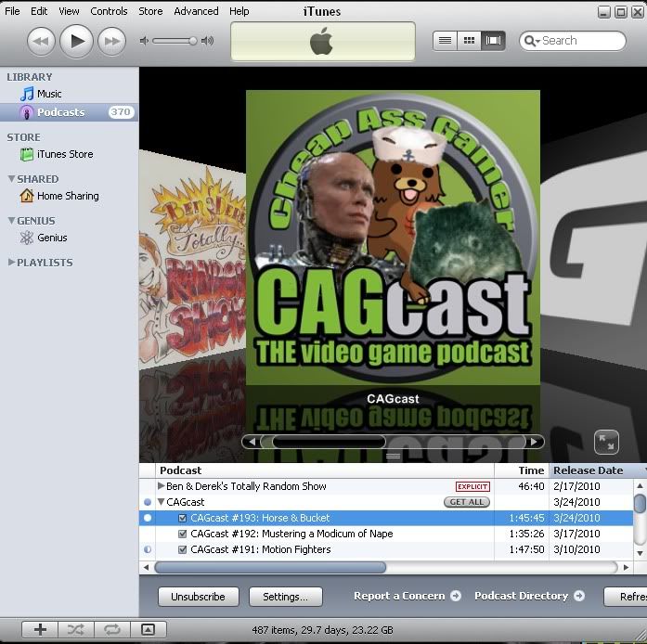Expand Ben & Derek's Totally Random Show
Screen dimensions: 647x644
coord(162,486)
